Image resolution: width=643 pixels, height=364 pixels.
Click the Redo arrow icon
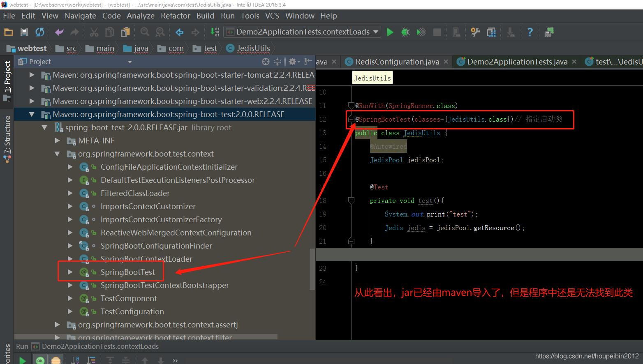[75, 32]
